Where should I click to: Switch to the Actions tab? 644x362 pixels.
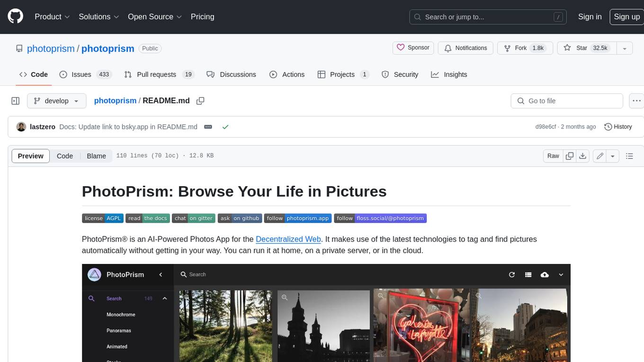[x=287, y=74]
